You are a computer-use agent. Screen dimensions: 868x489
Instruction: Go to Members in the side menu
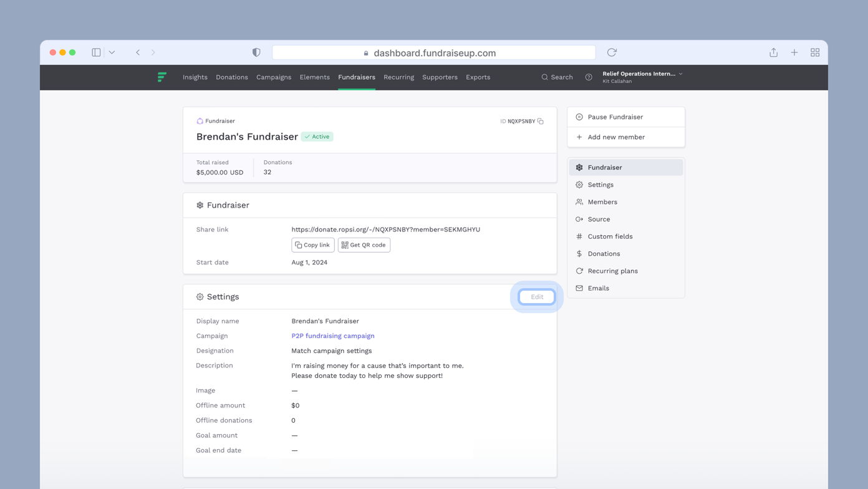pyautogui.click(x=602, y=202)
